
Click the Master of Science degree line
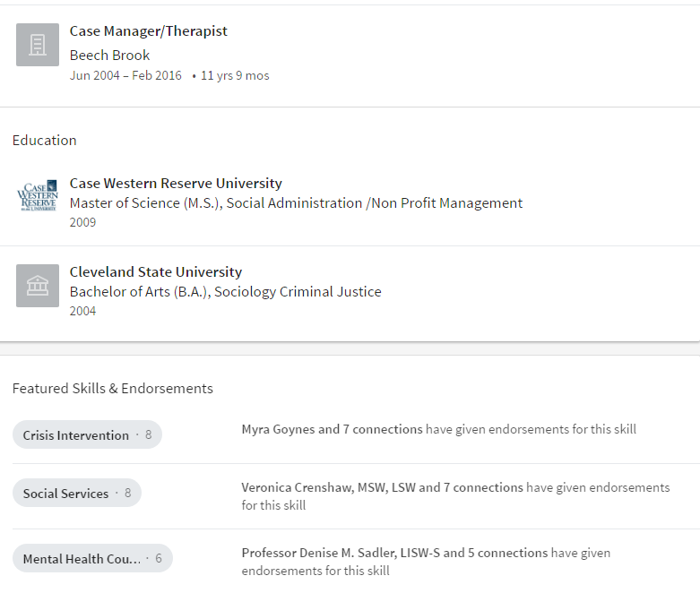[x=296, y=203]
